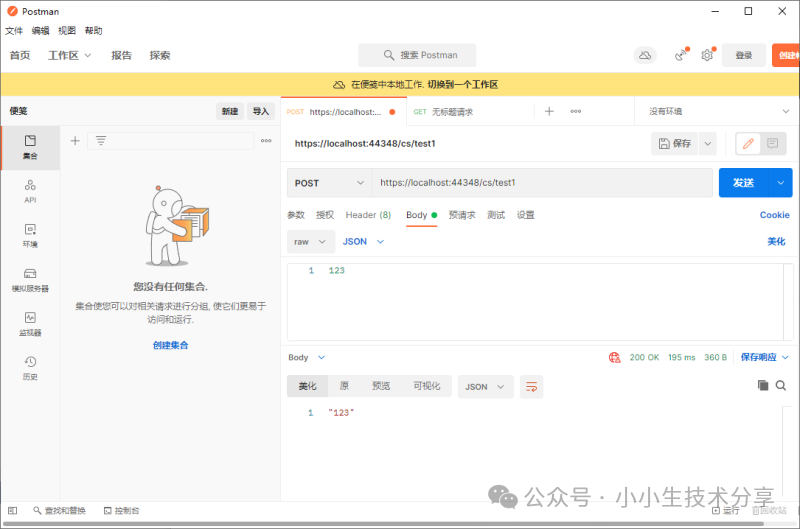The height and width of the screenshot is (529, 800).
Task: Click the search response magnifier icon
Action: point(781,386)
